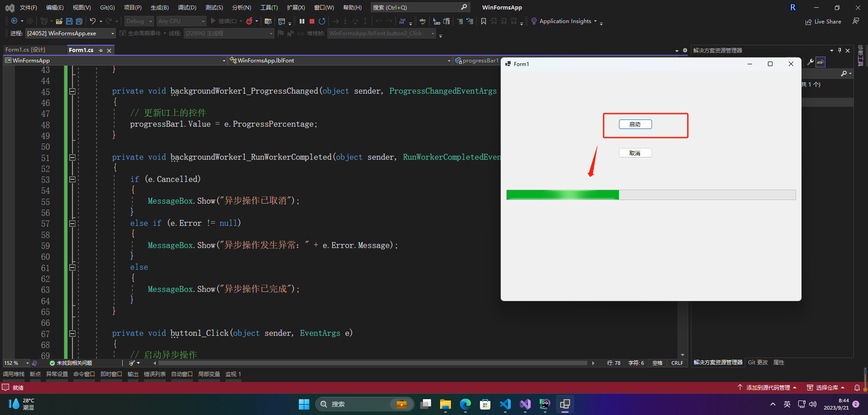Screen dimensions: 868x415
Task: Close the Form1.cs tab
Action: 109,50
